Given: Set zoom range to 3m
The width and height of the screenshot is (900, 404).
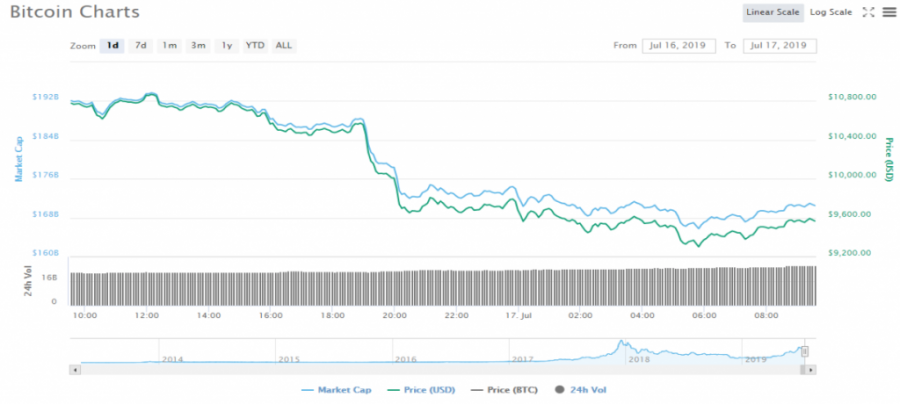Looking at the screenshot, I should (198, 45).
